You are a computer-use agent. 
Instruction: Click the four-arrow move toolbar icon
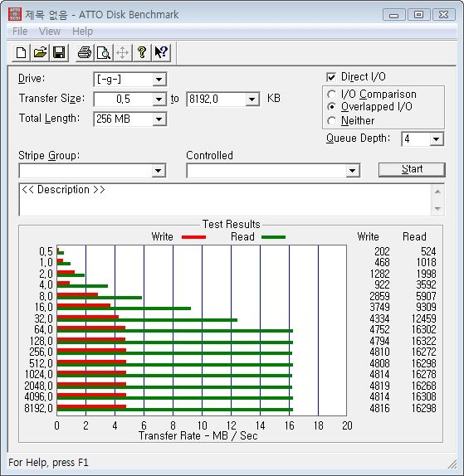tap(123, 53)
